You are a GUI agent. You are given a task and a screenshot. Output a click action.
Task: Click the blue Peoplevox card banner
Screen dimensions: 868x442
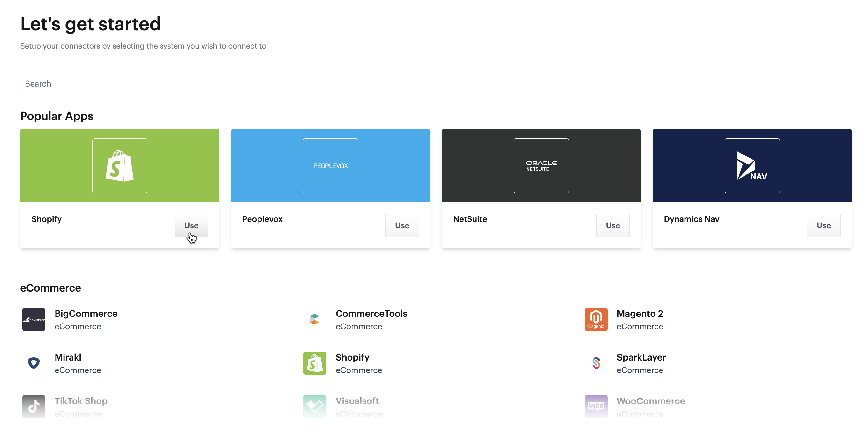click(x=330, y=165)
